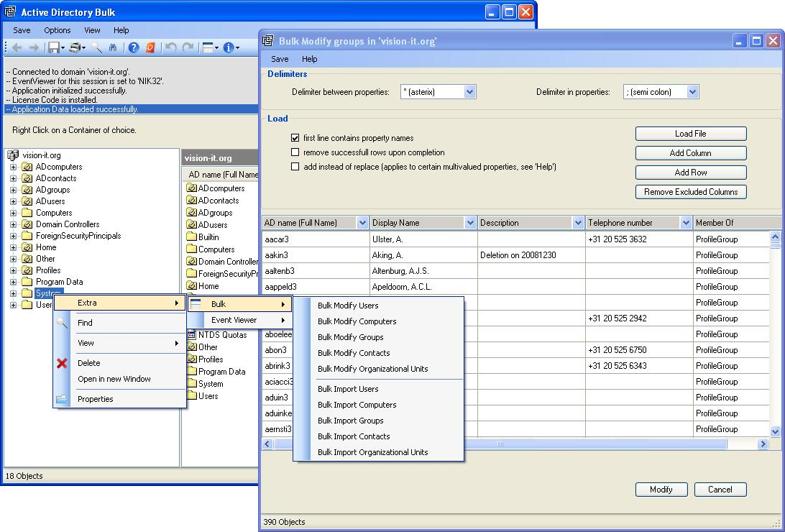Expand the ADgroups tree node
The height and width of the screenshot is (532, 785).
(x=14, y=190)
